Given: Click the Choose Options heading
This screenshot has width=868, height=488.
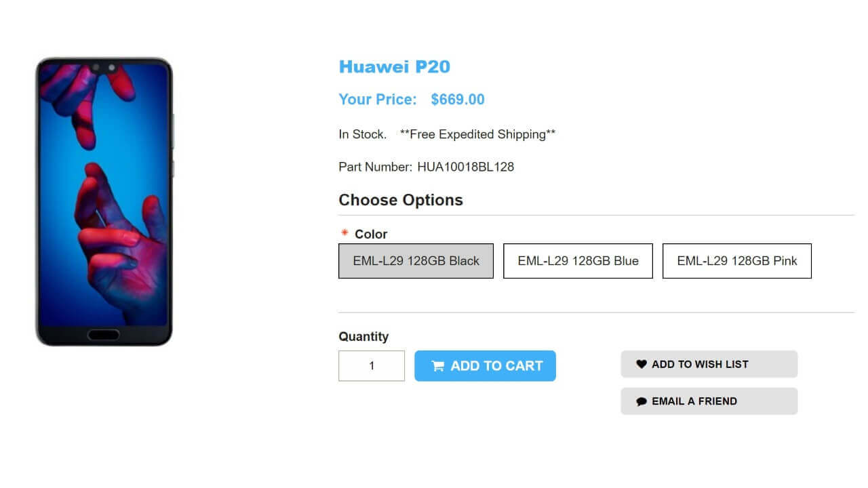Looking at the screenshot, I should click(401, 200).
